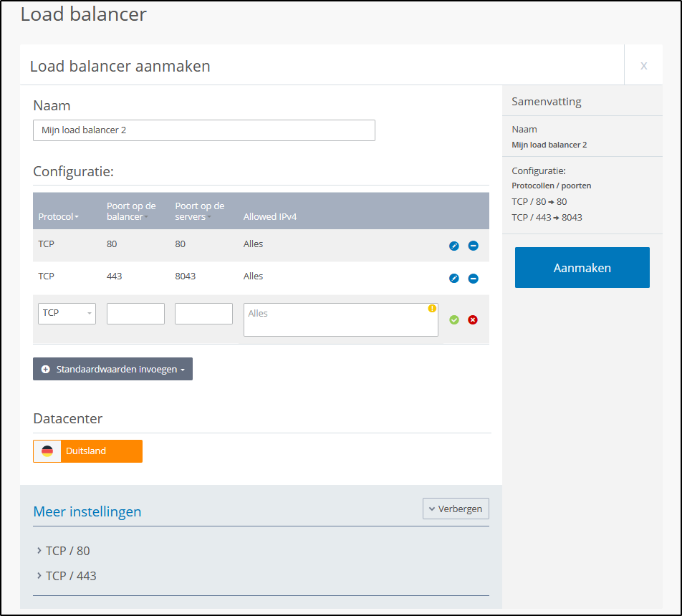Click the Naam input field
Viewport: 682px width, 616px height.
click(x=203, y=130)
